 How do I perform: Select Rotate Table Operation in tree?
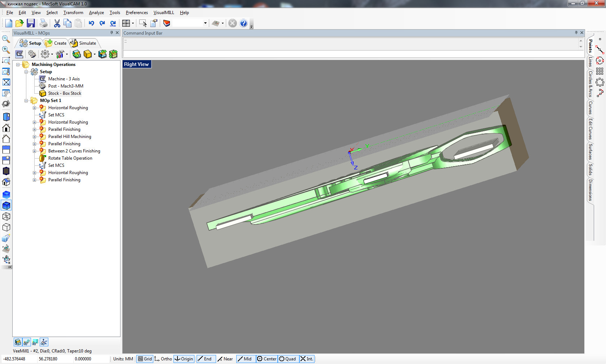pos(70,158)
